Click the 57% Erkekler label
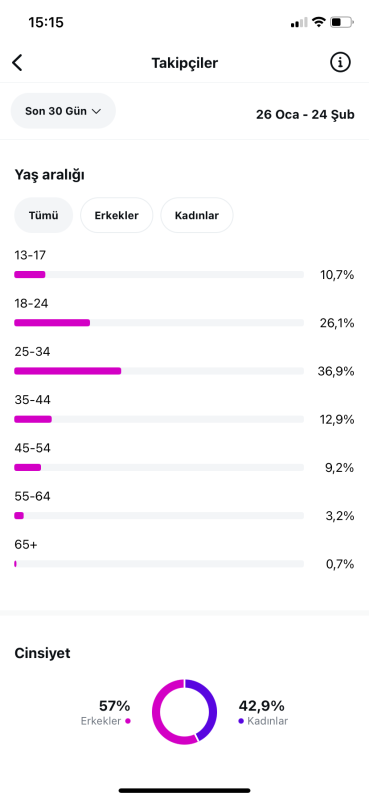Viewport: 369px width, 800px height. point(106,712)
